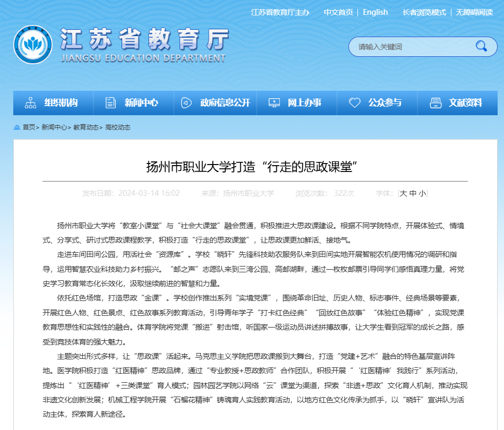The width and height of the screenshot is (504, 430).
Task: Go to 中文首页 link
Action: 338,12
